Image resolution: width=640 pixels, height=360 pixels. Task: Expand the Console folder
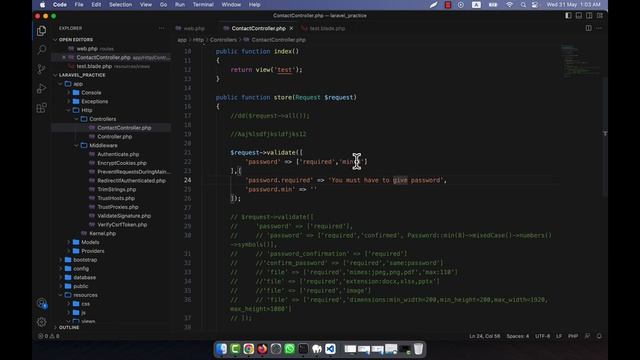tap(91, 93)
